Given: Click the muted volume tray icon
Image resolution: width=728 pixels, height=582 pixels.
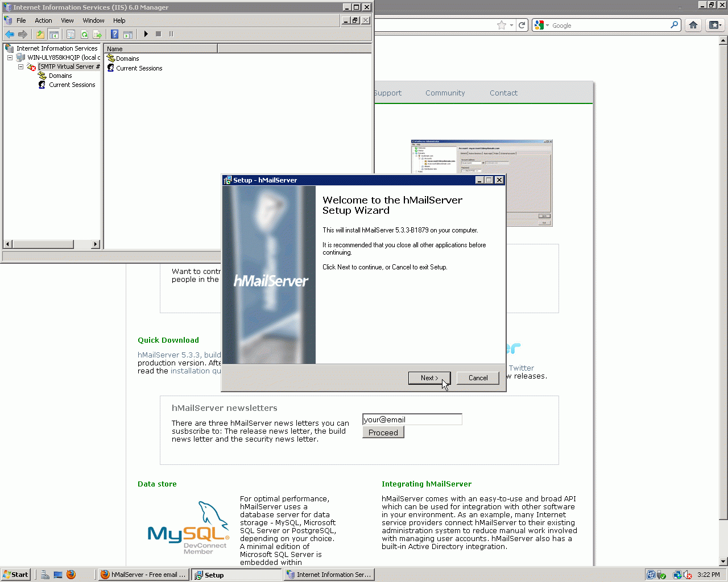Looking at the screenshot, I should tap(688, 575).
